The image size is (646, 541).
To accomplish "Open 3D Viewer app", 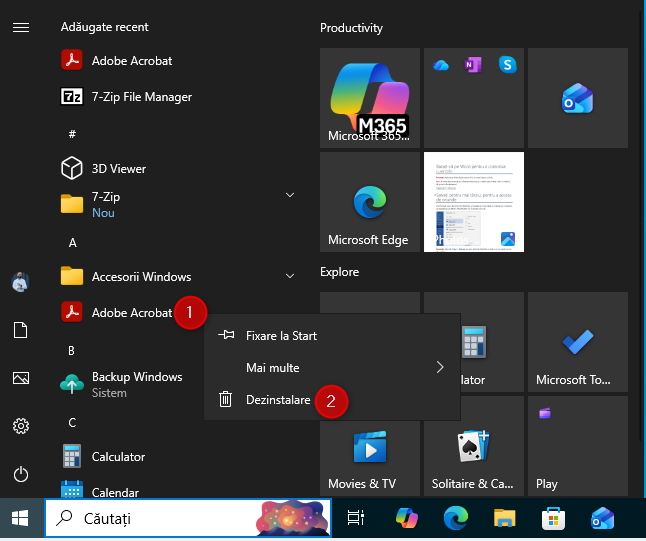I will (x=118, y=169).
